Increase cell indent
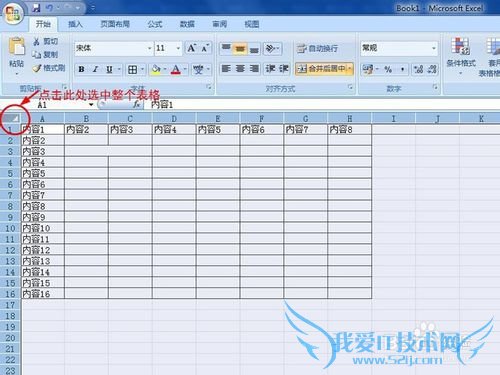 [x=284, y=69]
